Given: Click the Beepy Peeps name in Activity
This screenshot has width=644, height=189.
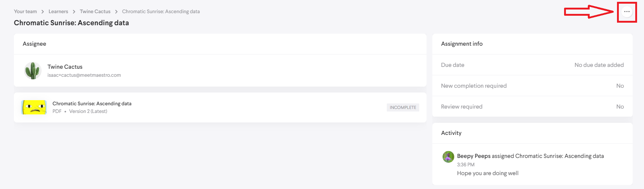Looking at the screenshot, I should pos(474,156).
